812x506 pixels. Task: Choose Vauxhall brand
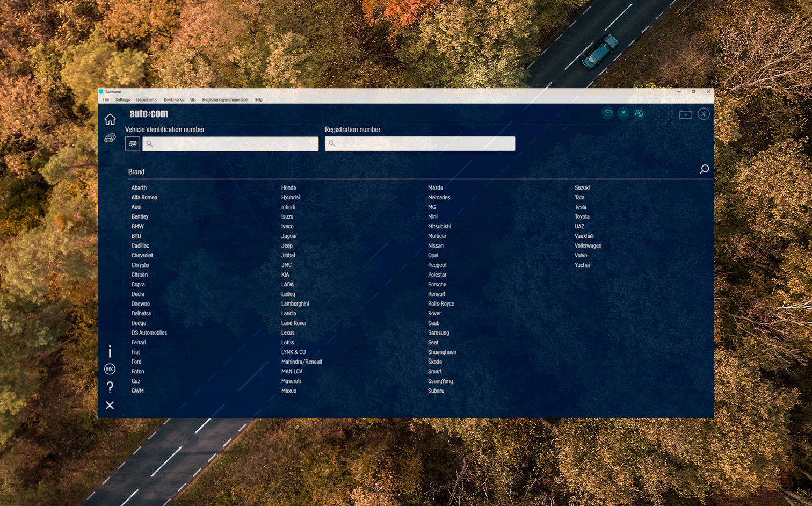(x=584, y=236)
